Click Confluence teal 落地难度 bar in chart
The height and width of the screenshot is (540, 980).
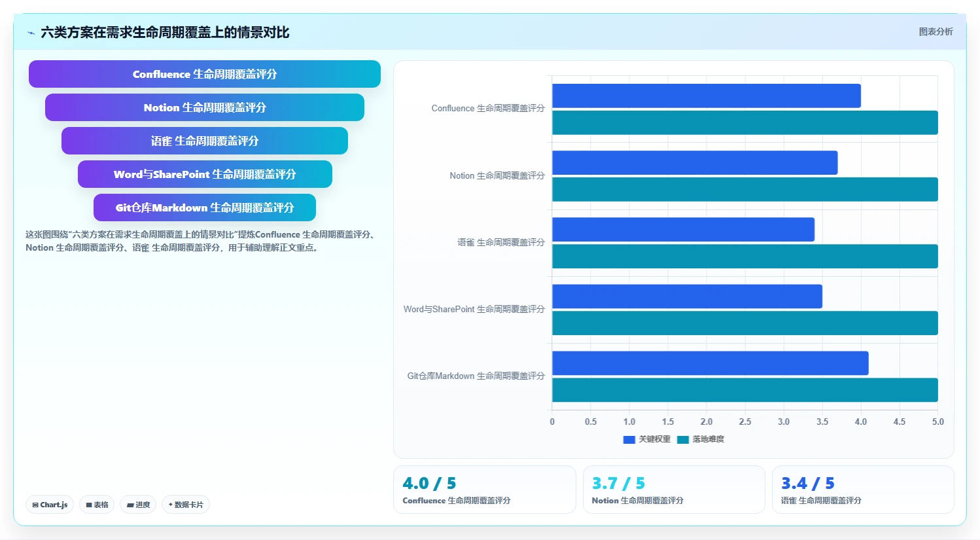[745, 122]
